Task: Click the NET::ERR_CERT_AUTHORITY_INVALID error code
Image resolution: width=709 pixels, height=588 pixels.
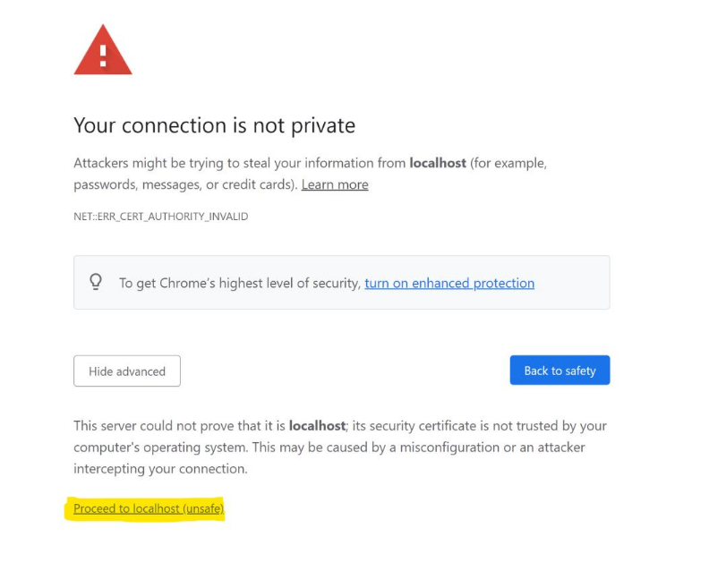Action: point(160,217)
